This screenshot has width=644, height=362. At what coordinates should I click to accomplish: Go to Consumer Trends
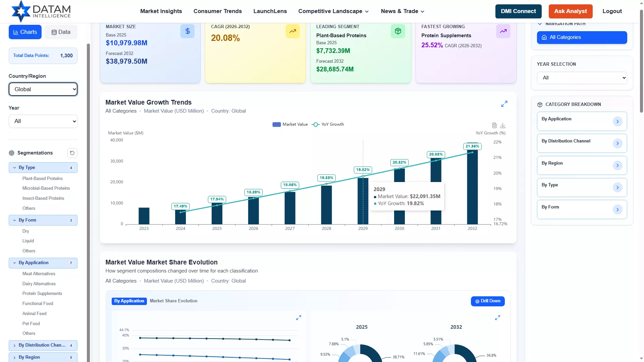[217, 11]
